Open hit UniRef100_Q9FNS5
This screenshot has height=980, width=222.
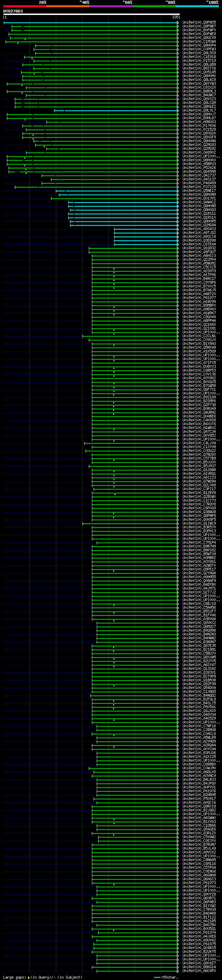coord(199,23)
